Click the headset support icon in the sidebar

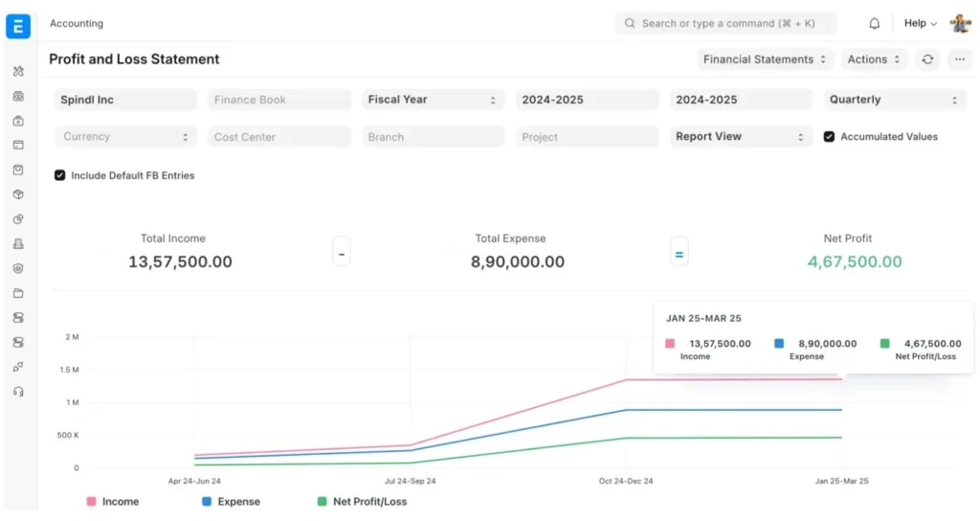[18, 392]
